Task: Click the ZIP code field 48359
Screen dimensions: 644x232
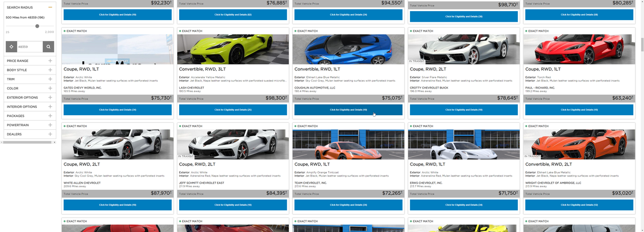Action: [29, 47]
